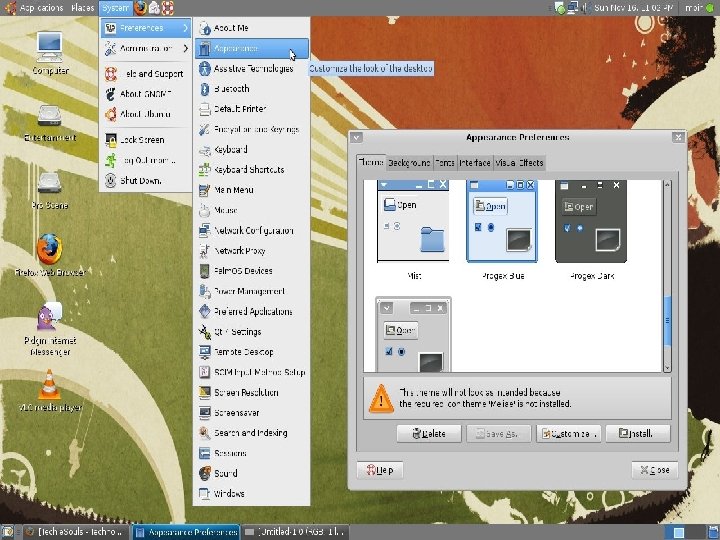Open the volume control in top panel

586,8
